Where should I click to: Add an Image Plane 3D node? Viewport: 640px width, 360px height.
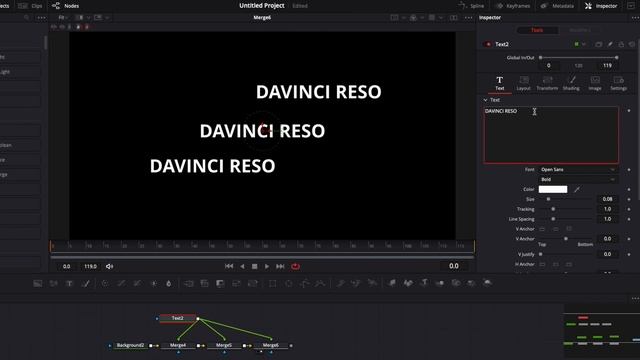pos(392,283)
